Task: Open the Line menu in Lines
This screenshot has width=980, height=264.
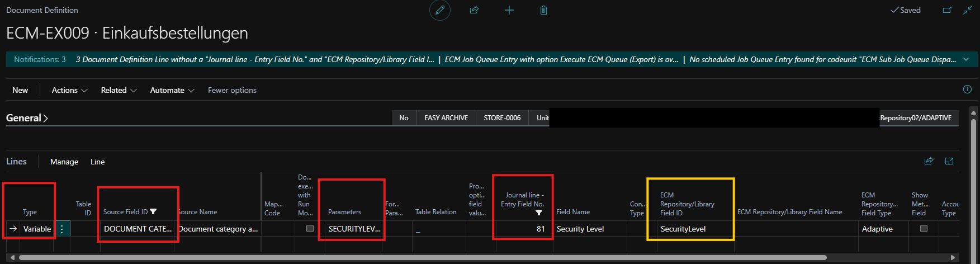Action: point(98,162)
